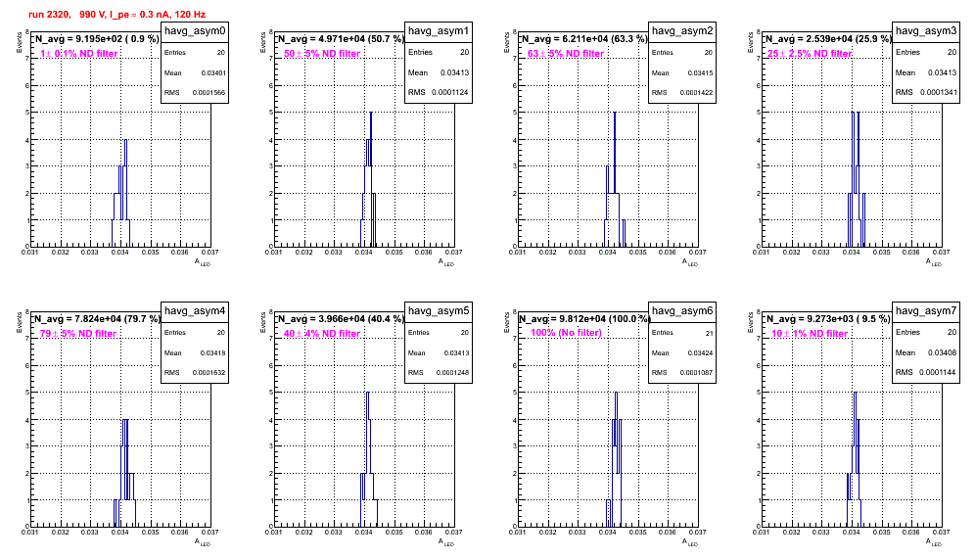Click the 'N_avg = 4.971e+04 (50.7 %)' label
The width and height of the screenshot is (975, 560).
340,38
